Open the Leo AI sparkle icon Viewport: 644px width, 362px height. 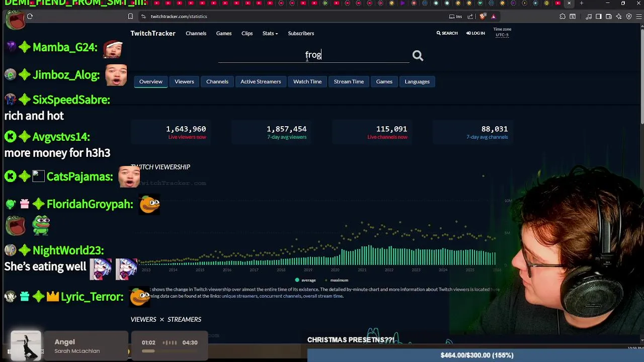[619, 17]
